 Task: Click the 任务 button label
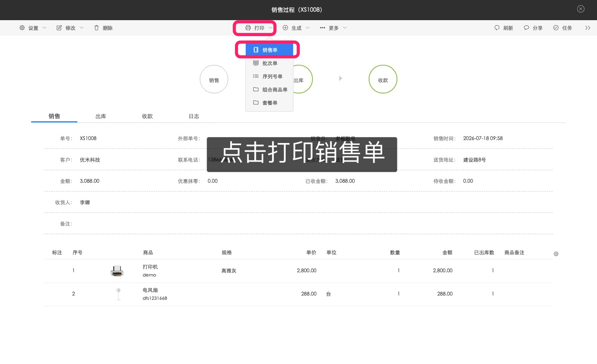(567, 28)
